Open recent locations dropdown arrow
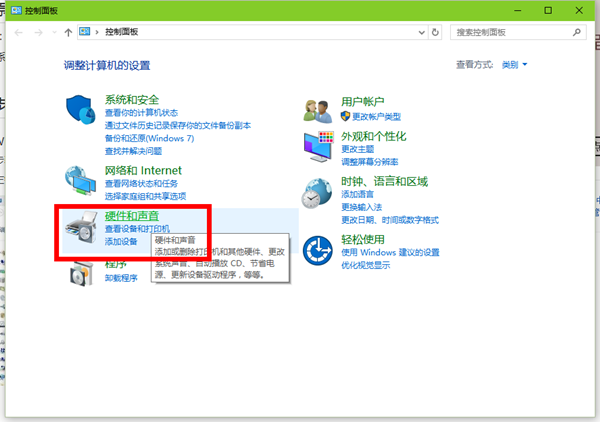The height and width of the screenshot is (422, 600). 54,33
